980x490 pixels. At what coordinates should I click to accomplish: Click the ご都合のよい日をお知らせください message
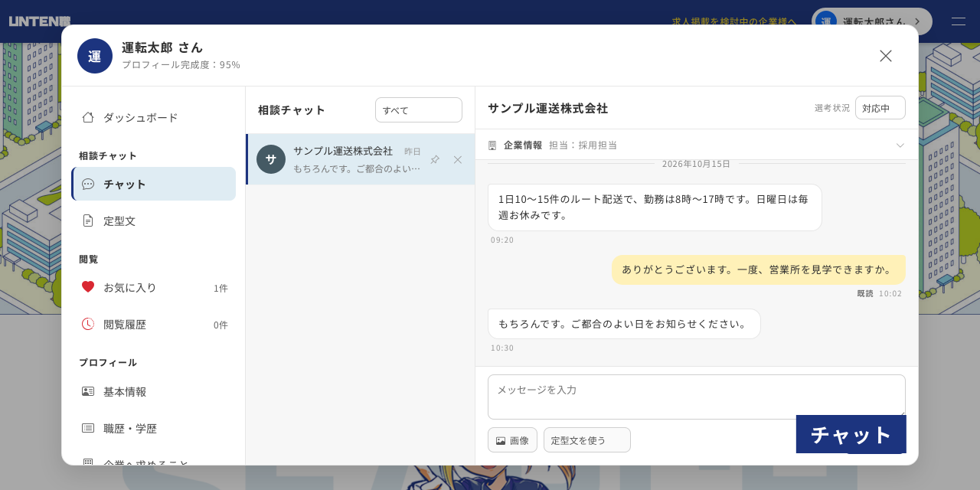click(x=624, y=324)
